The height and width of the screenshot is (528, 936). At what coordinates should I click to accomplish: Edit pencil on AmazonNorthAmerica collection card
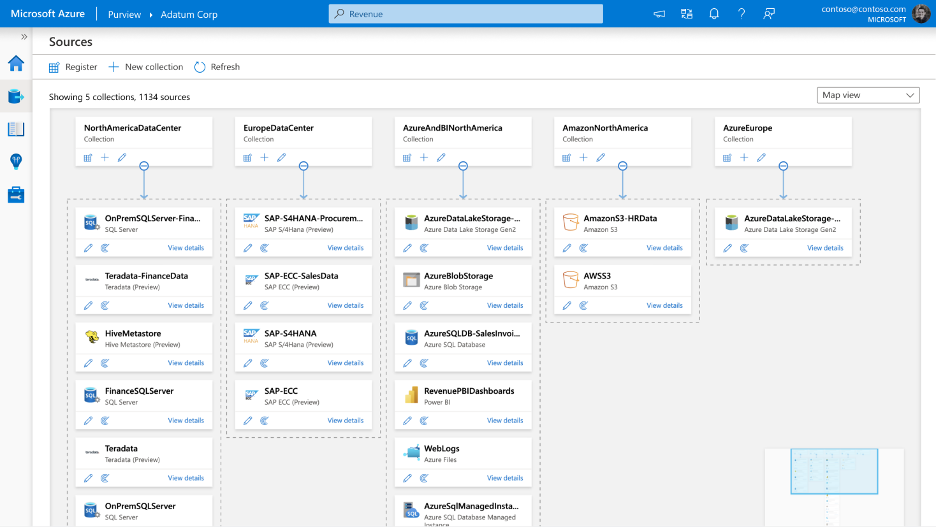tap(601, 158)
